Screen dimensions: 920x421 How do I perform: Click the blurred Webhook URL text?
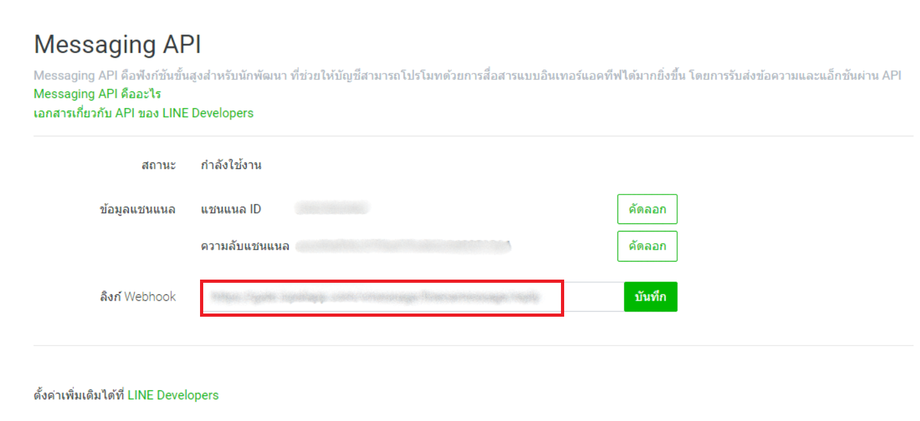370,297
